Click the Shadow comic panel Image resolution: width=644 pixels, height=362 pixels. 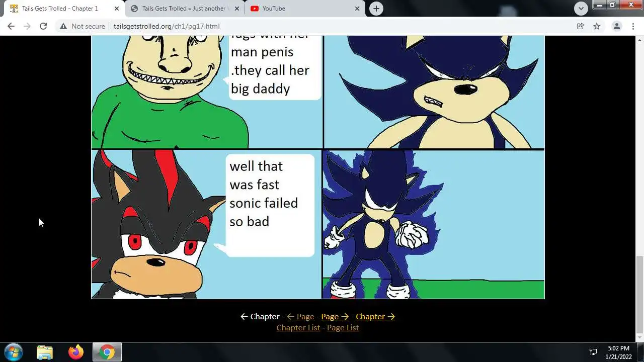click(206, 224)
